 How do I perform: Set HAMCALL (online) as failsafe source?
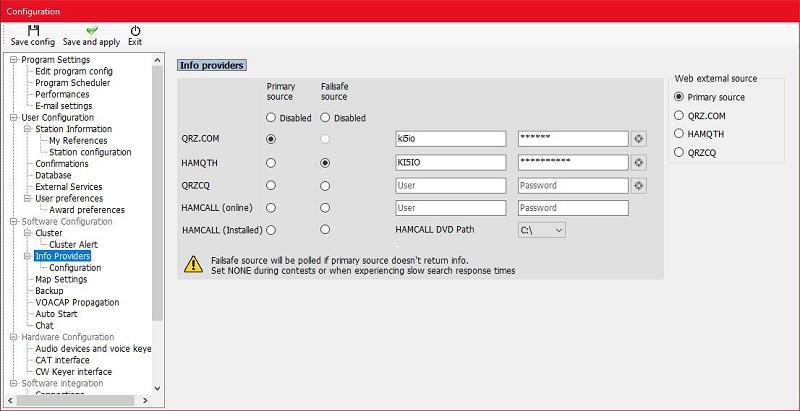tap(325, 208)
